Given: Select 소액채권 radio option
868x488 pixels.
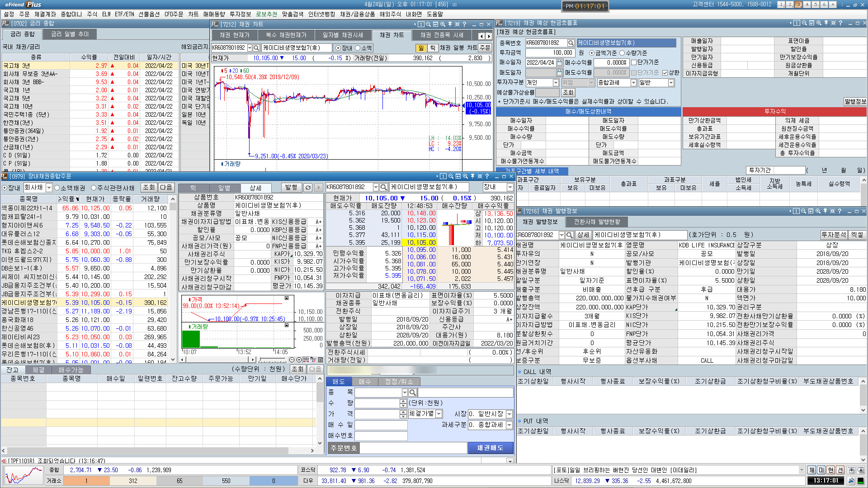Looking at the screenshot, I should point(57,188).
